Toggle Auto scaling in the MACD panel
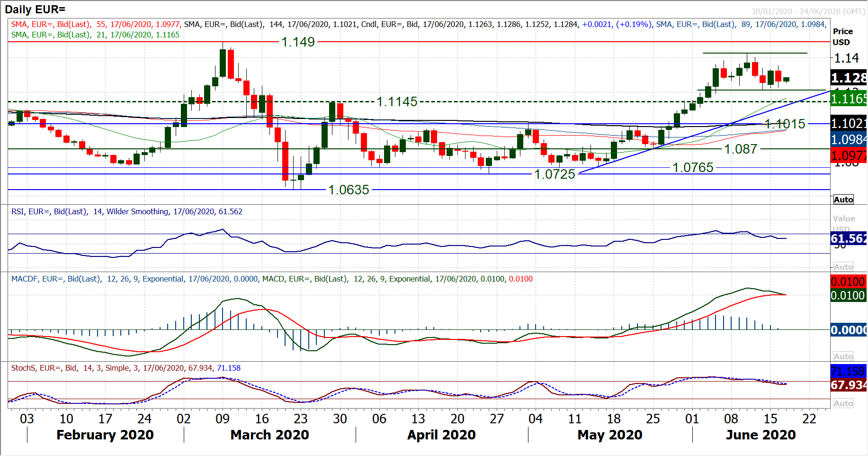The image size is (868, 456). [843, 356]
